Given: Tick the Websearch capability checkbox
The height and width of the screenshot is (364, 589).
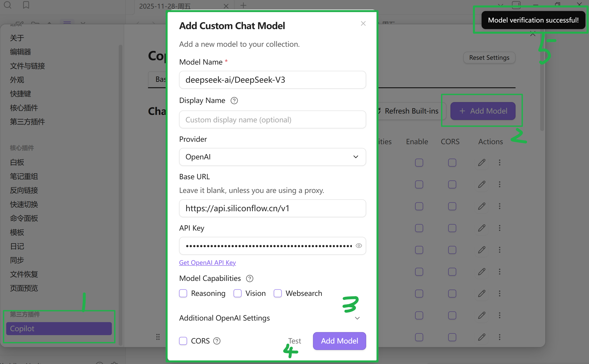Looking at the screenshot, I should point(278,293).
